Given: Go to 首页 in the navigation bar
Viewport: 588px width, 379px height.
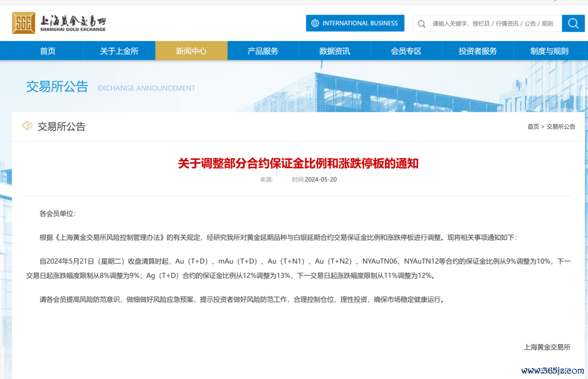Looking at the screenshot, I should tap(47, 51).
